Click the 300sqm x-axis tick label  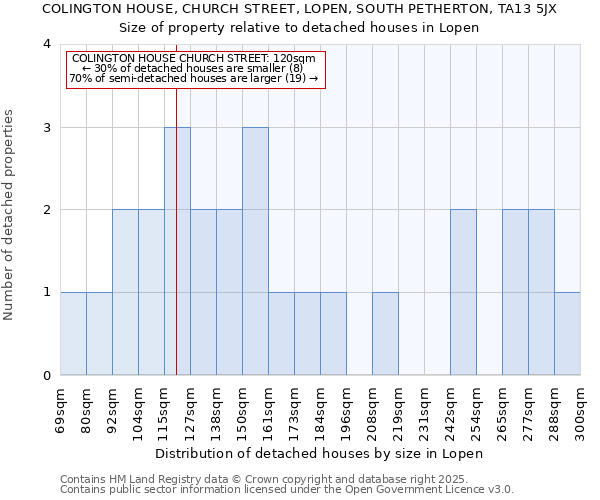pyautogui.click(x=581, y=409)
